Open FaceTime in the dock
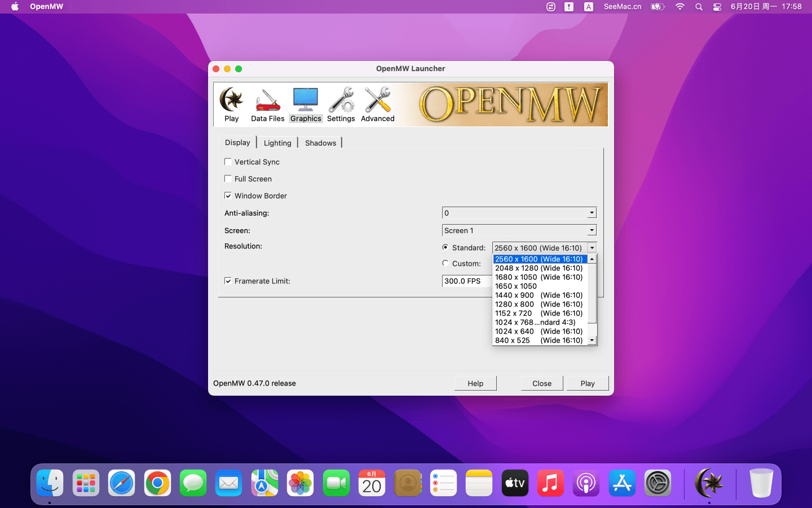Image resolution: width=812 pixels, height=508 pixels. point(336,483)
